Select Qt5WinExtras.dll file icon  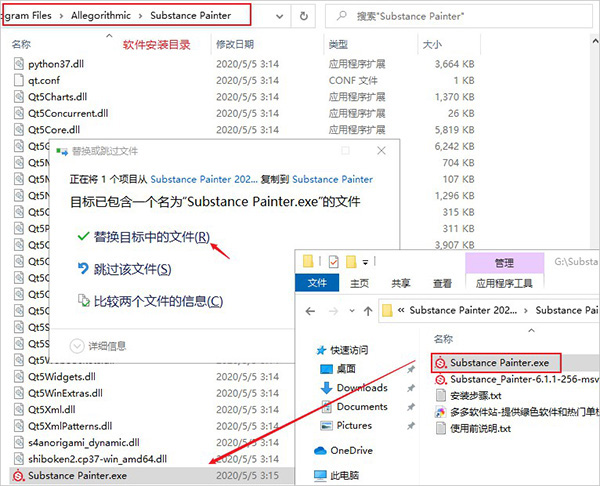point(19,393)
